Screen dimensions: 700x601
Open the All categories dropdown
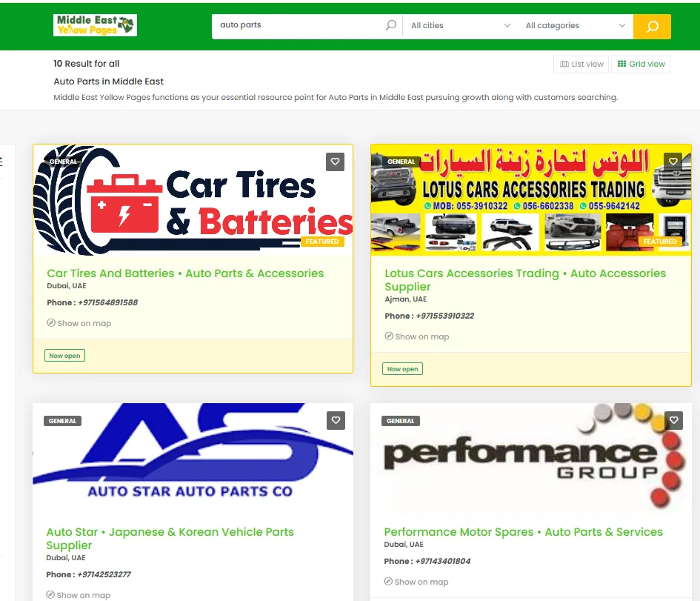coord(575,25)
